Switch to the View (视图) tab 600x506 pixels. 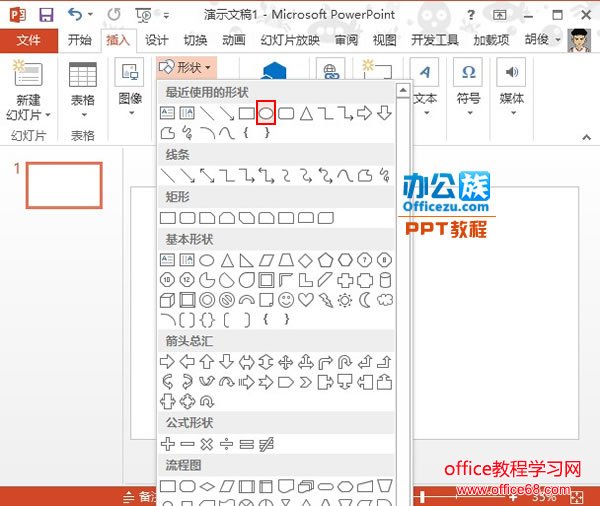(385, 40)
